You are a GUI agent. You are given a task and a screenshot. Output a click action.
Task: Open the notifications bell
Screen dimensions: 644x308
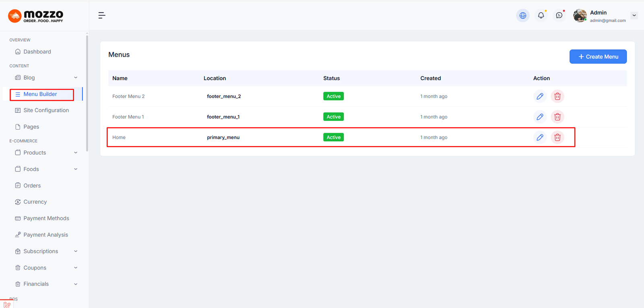pyautogui.click(x=541, y=15)
